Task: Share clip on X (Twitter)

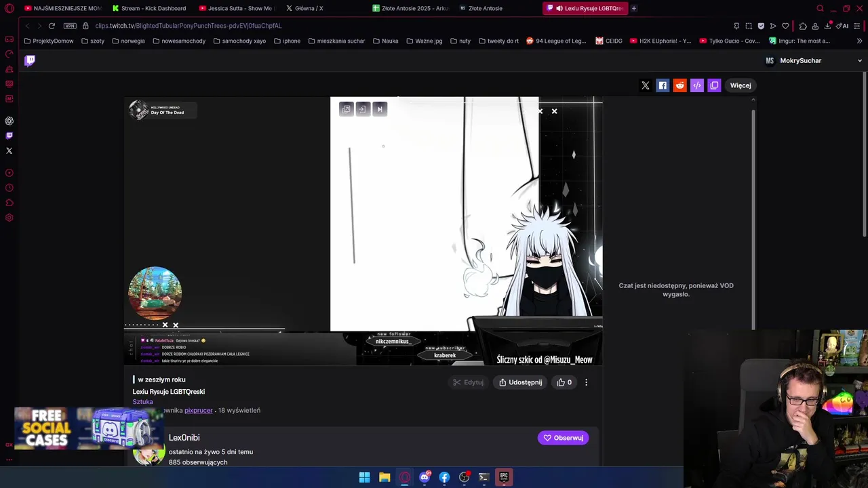Action: (x=646, y=85)
